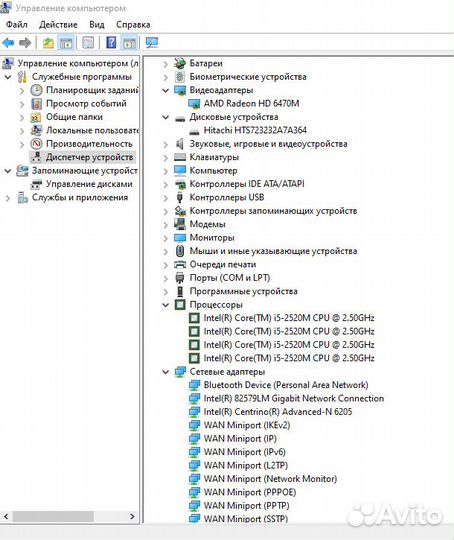This screenshot has height=540, width=454.
Task: Select WAN Miniport (IPv6)
Action: click(x=245, y=452)
